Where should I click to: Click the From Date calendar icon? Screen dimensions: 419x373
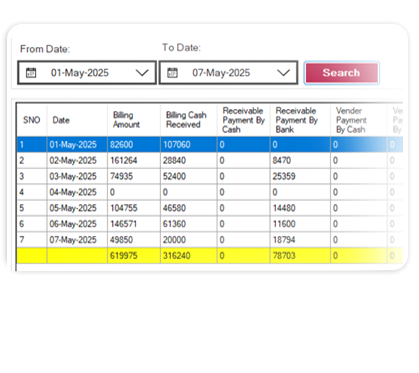pos(31,73)
